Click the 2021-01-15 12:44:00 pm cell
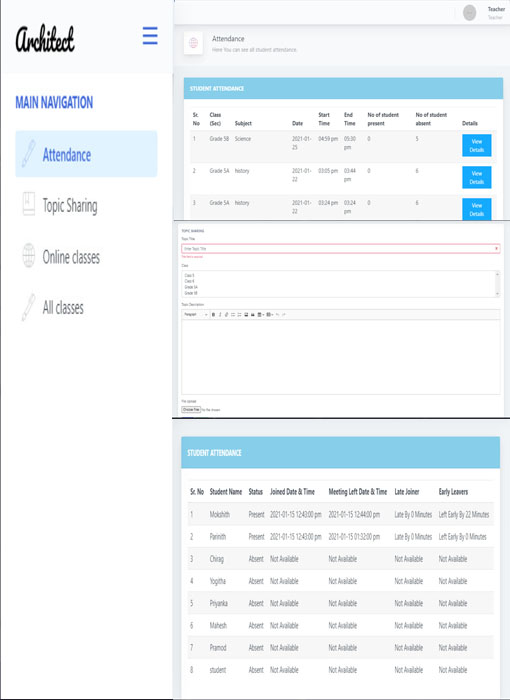 point(354,514)
